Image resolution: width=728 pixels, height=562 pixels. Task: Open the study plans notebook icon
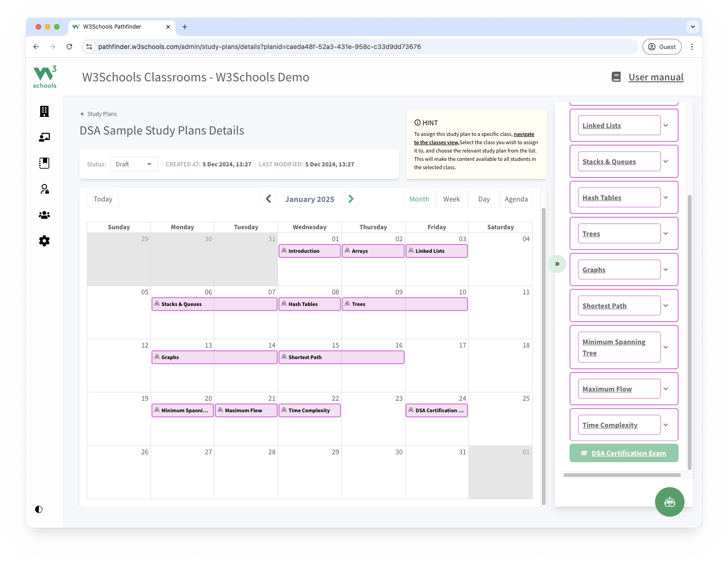tap(44, 163)
